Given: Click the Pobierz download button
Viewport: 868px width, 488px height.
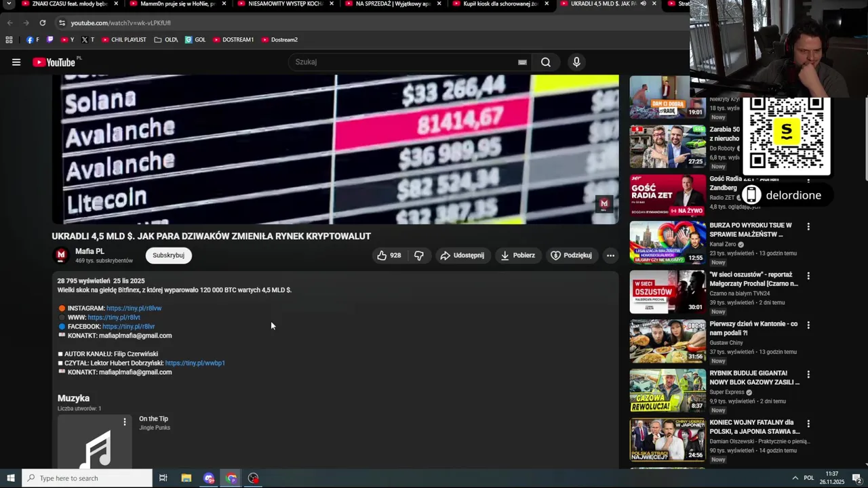Looking at the screenshot, I should (x=518, y=256).
